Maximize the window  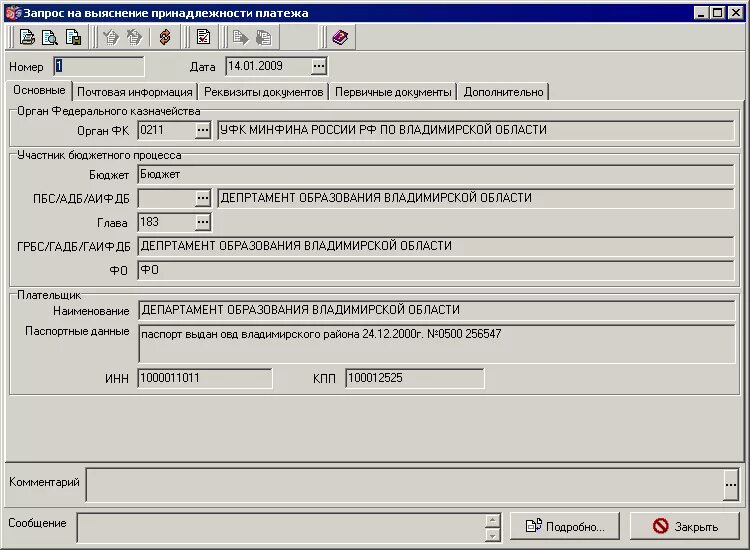coord(717,13)
